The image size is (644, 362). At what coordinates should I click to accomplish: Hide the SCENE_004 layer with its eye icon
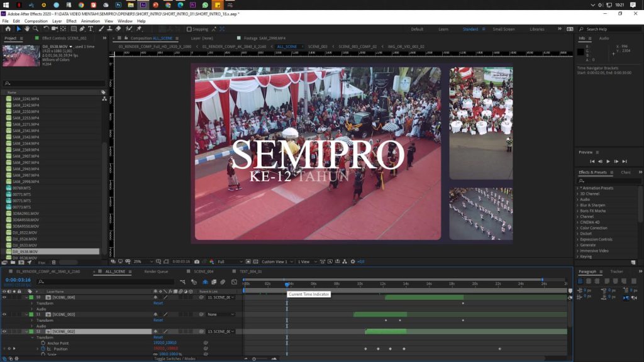pyautogui.click(x=4, y=297)
